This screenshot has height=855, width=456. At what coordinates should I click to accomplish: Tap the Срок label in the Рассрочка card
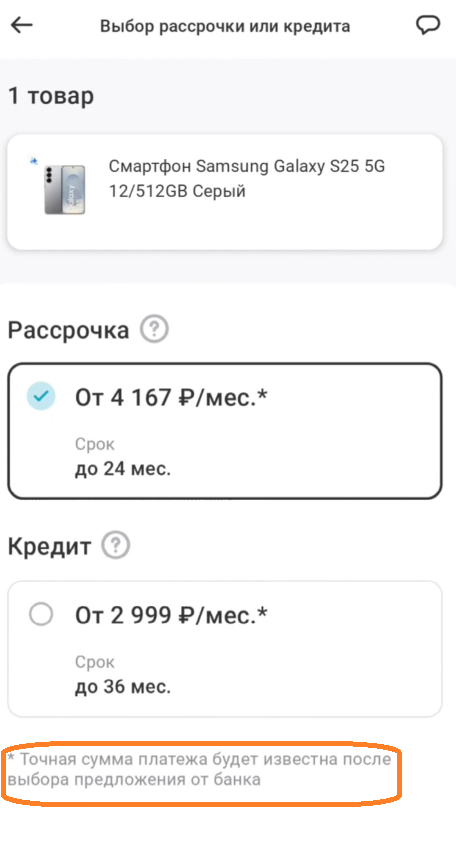point(95,444)
